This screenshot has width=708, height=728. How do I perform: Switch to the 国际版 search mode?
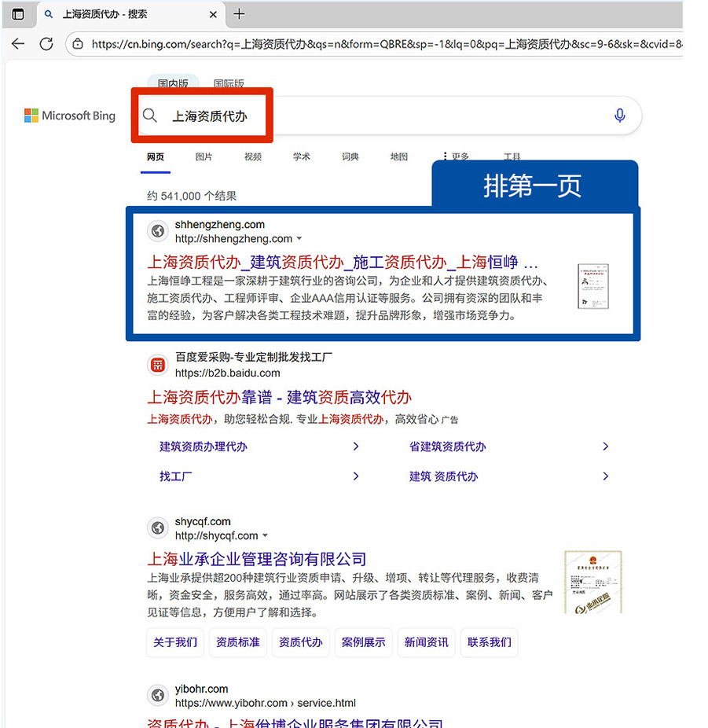(229, 83)
